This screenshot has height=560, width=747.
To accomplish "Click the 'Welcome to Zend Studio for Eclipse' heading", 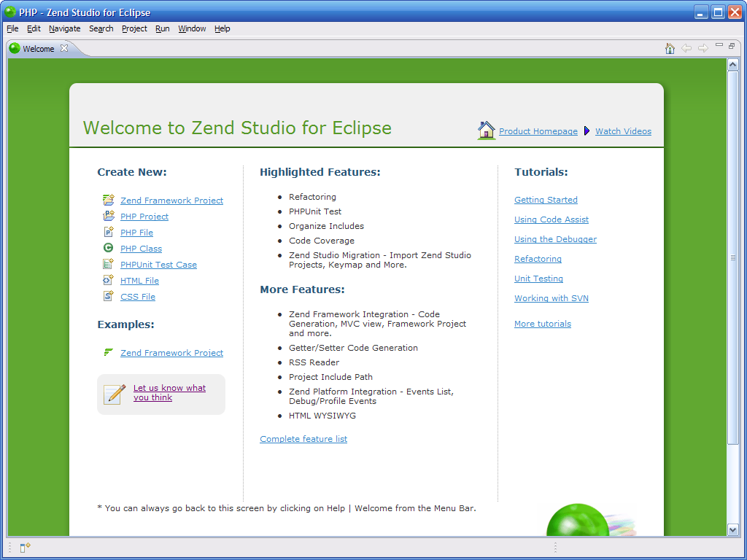I will (x=237, y=128).
